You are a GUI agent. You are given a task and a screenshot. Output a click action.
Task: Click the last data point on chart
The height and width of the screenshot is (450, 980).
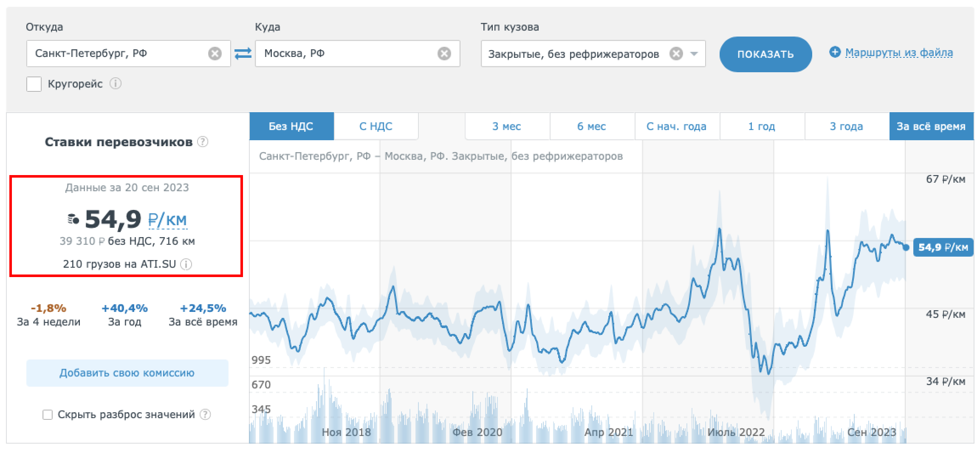(906, 247)
